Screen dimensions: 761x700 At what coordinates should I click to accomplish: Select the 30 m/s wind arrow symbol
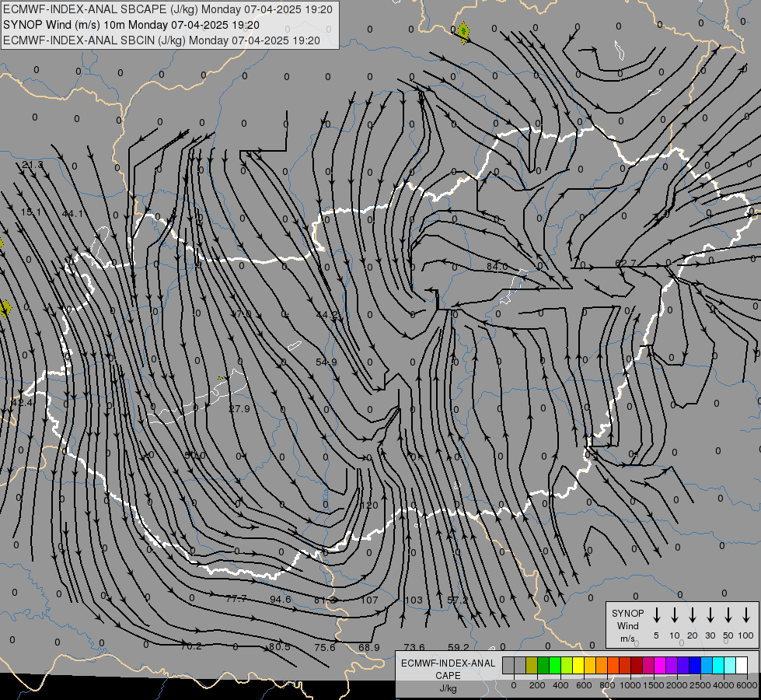710,615
